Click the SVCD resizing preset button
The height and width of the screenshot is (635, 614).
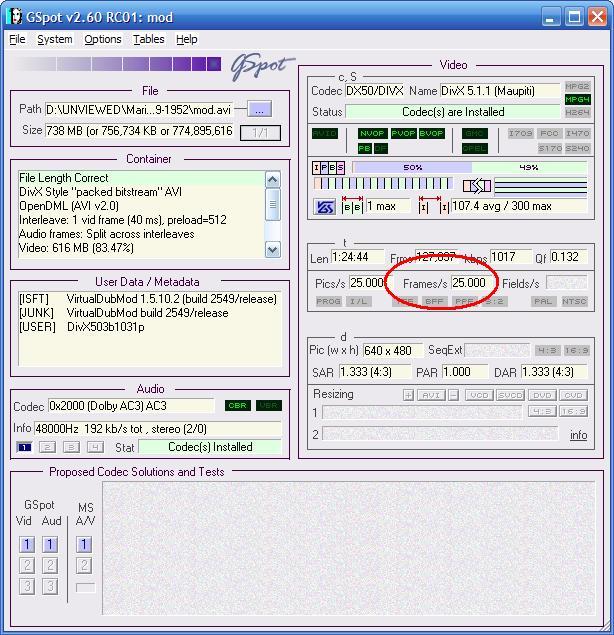coord(510,395)
